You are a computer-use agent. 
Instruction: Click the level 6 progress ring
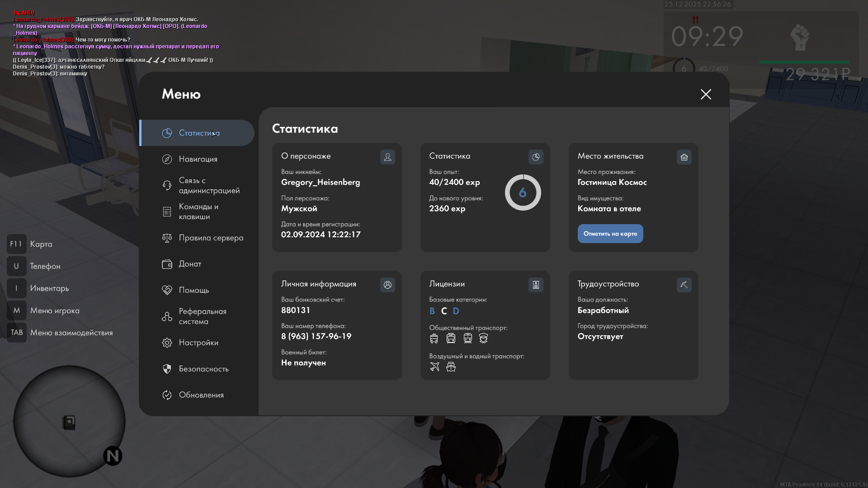click(523, 192)
